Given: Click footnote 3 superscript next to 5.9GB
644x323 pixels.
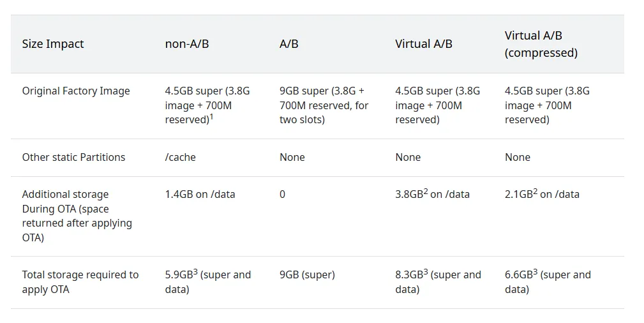Looking at the screenshot, I should [x=195, y=272].
